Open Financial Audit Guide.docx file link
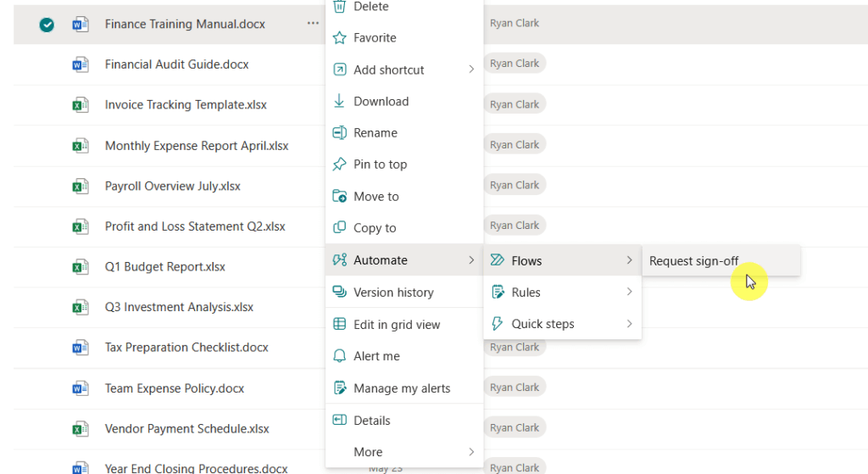The image size is (868, 474). 176,64
